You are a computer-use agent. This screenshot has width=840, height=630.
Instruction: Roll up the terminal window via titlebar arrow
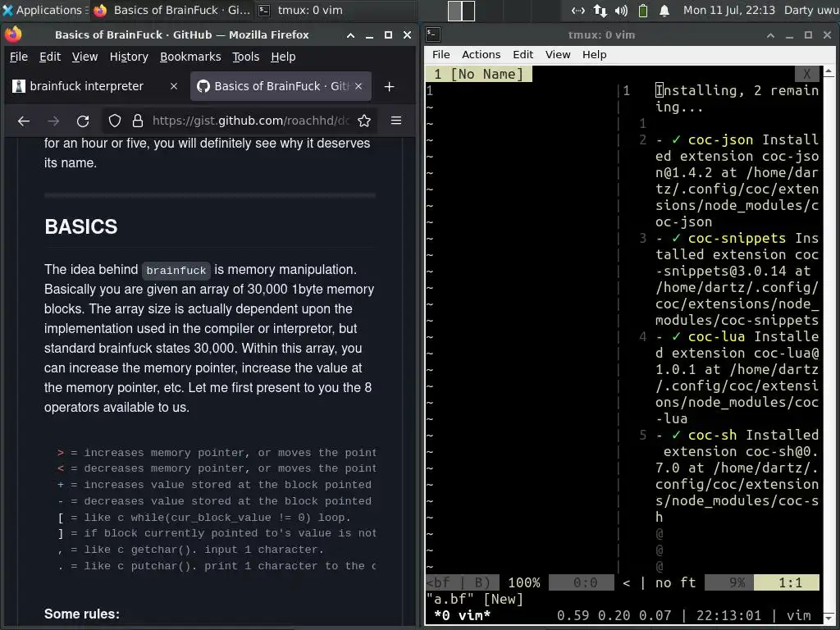tap(770, 35)
